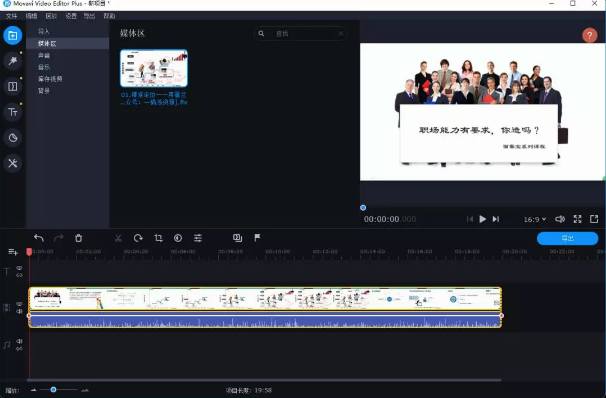Image resolution: width=606 pixels, height=398 pixels.
Task: Play the preview video
Action: [x=482, y=219]
